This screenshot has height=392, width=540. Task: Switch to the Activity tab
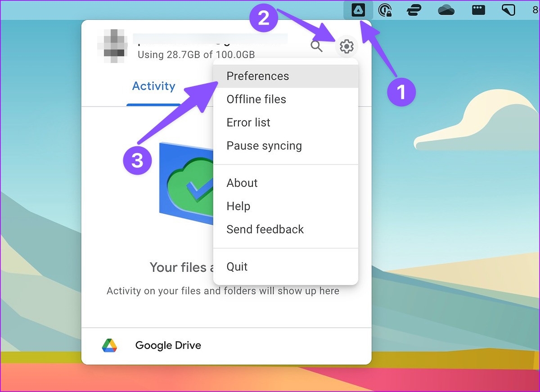(153, 86)
